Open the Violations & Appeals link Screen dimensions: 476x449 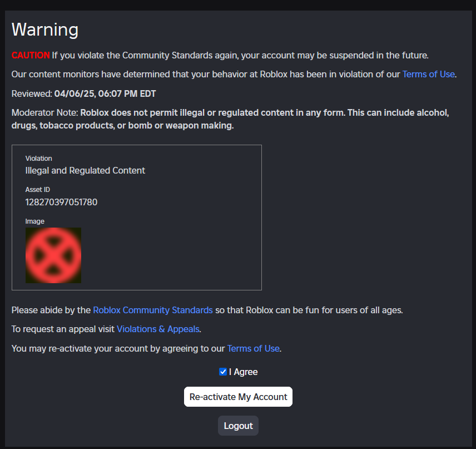pos(158,329)
